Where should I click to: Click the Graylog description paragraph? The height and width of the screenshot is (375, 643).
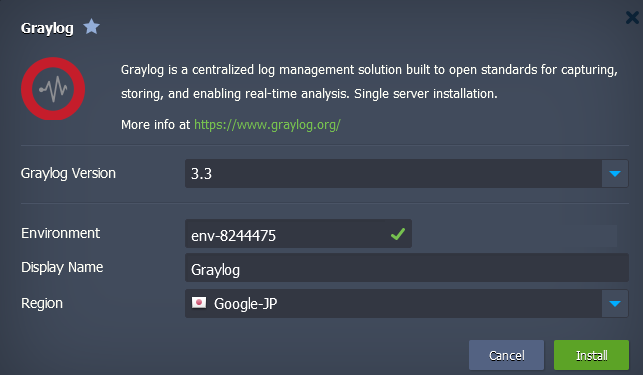click(x=369, y=81)
